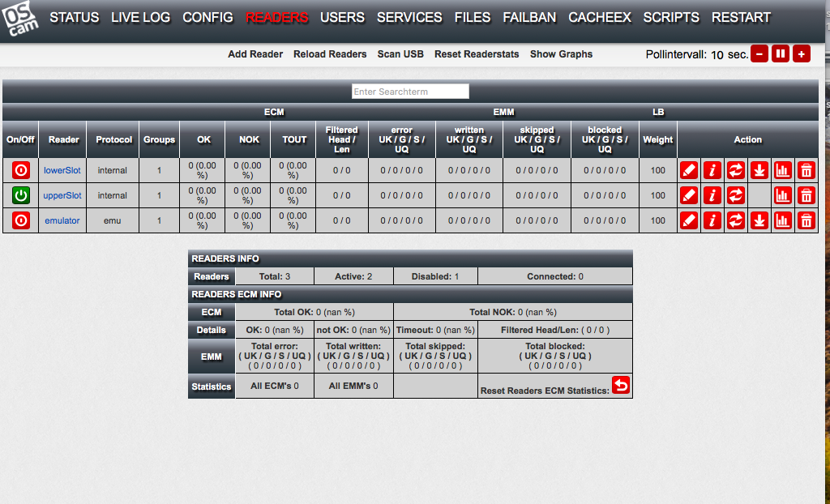Click refresh arrows icon for emulator reader
This screenshot has width=830, height=504.
click(x=736, y=220)
